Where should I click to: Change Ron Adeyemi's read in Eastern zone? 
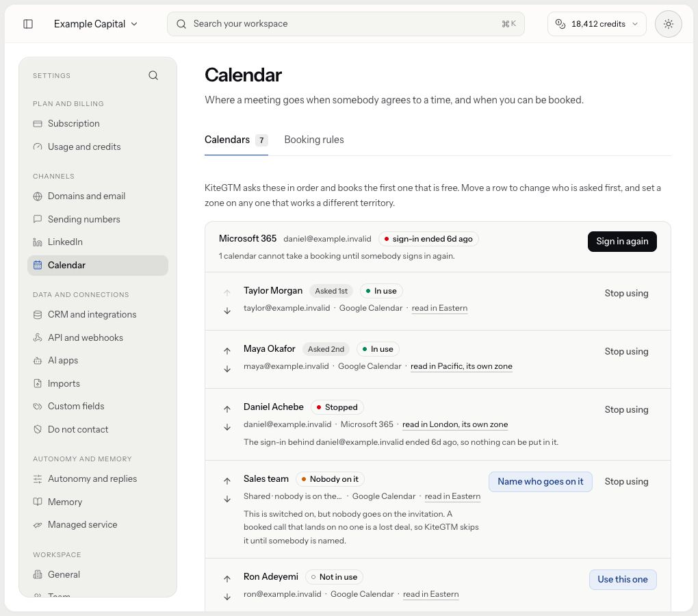(x=430, y=595)
